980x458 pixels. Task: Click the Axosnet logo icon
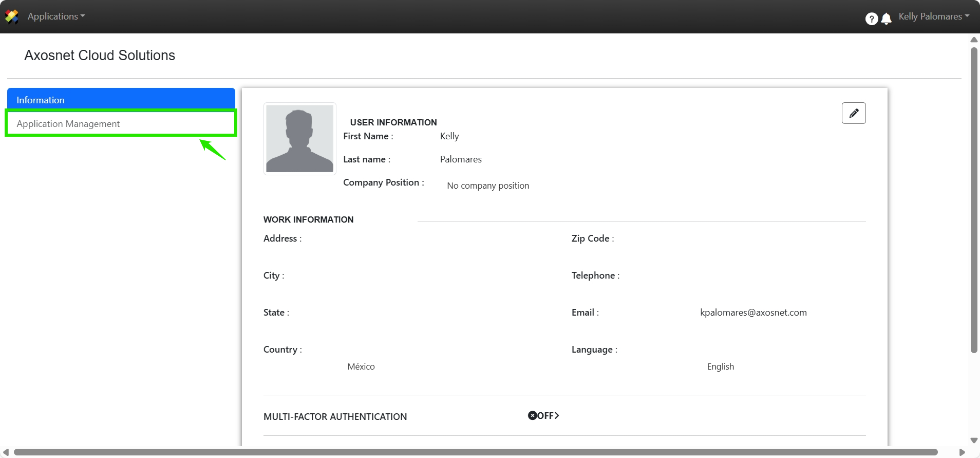coord(12,17)
